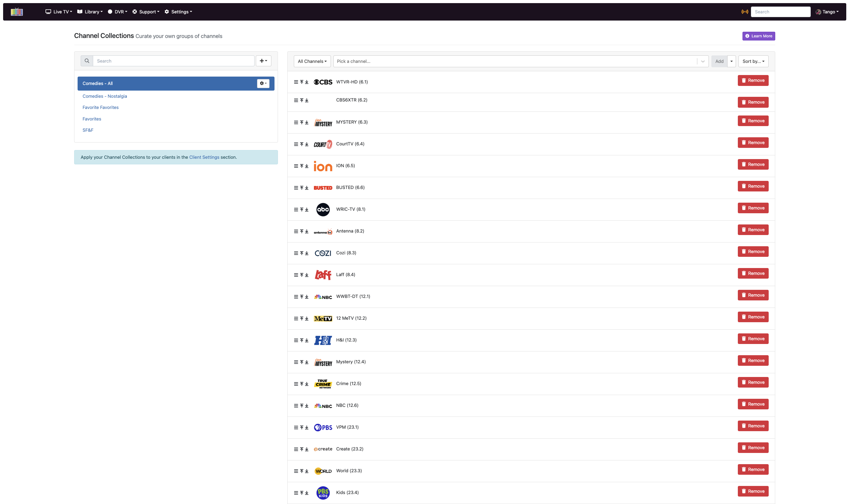Click the reorder handle for BUSTED (6.6)
Image resolution: width=850 pixels, height=504 pixels.
pos(296,187)
